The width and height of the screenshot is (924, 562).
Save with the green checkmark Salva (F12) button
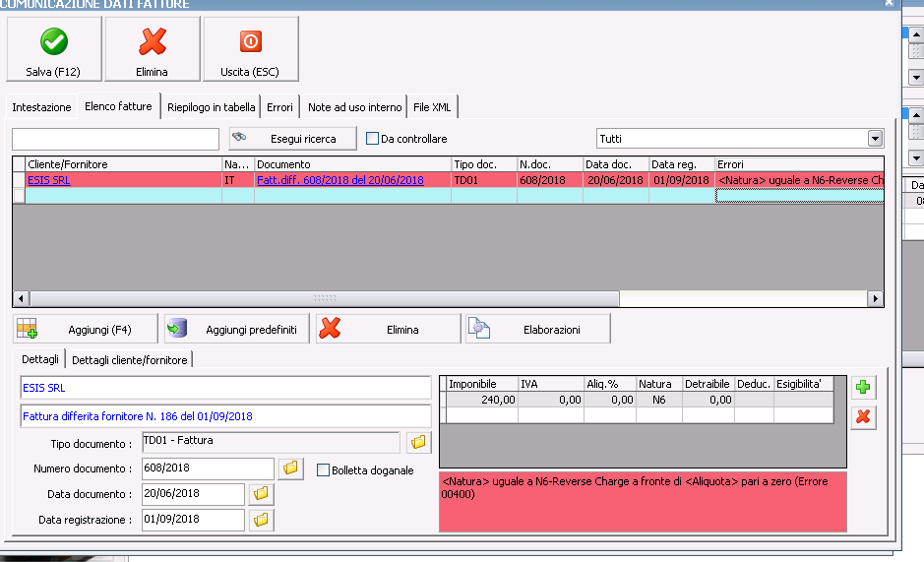click(x=53, y=49)
